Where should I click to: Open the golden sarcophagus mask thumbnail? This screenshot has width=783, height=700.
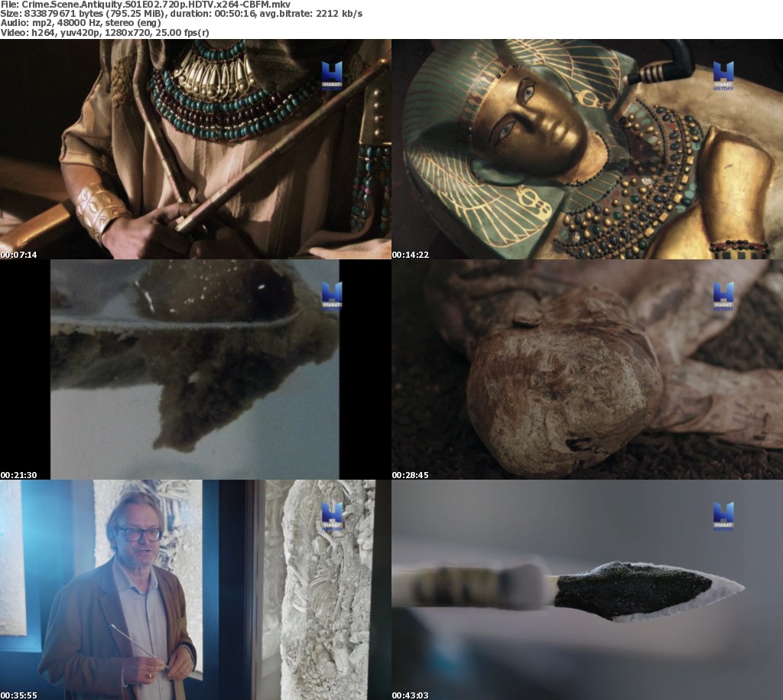click(x=586, y=149)
